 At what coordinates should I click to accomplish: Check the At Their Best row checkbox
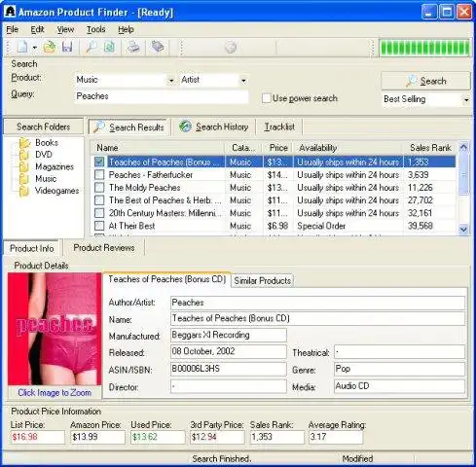click(x=99, y=226)
